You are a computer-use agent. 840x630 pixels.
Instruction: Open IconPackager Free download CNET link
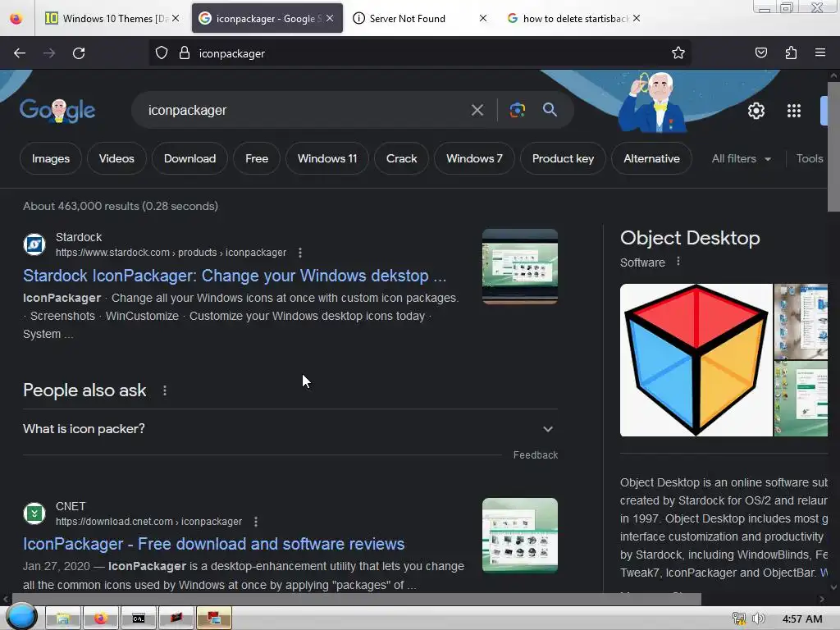(213, 544)
